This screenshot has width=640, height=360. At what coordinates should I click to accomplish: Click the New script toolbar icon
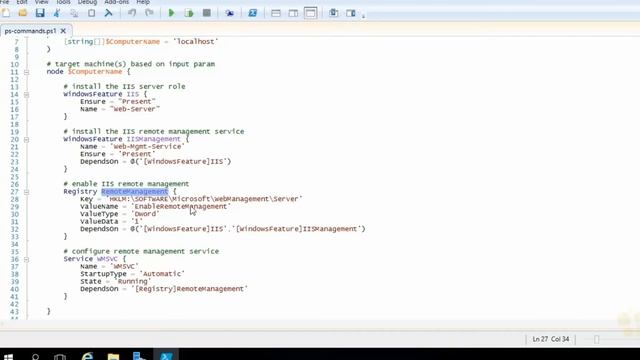6,13
